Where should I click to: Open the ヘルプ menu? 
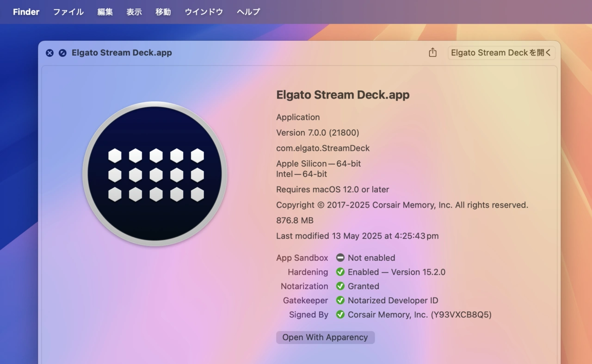(248, 12)
